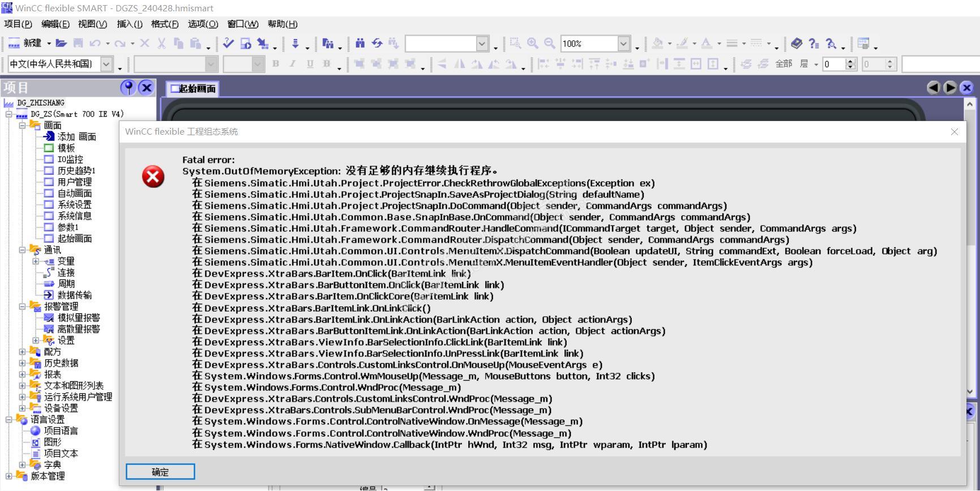Expand the 版本管理 tree node
Image resolution: width=980 pixels, height=491 pixels.
pyautogui.click(x=8, y=476)
